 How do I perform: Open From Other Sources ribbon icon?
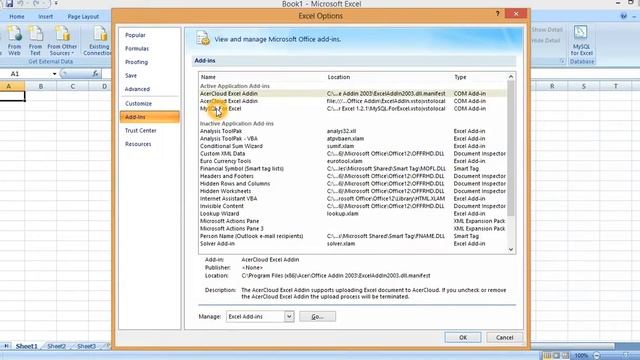point(62,40)
